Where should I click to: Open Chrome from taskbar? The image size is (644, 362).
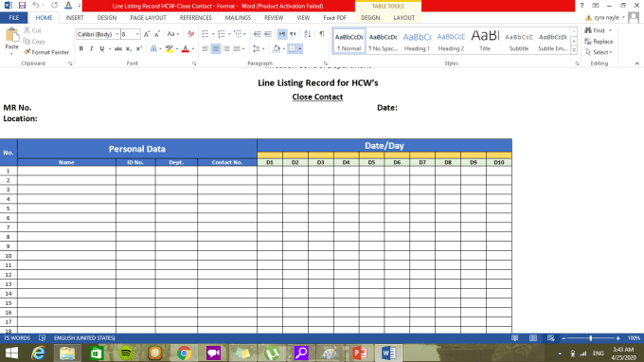pyautogui.click(x=184, y=353)
